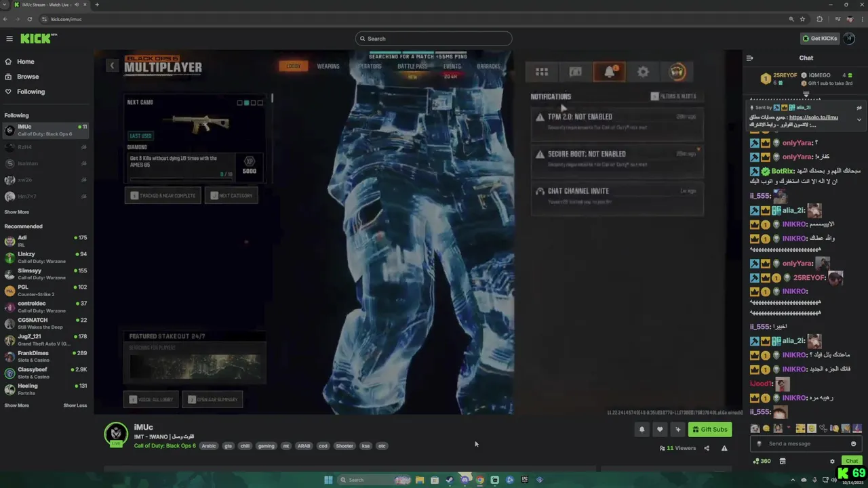Click sparkle subscribe icon button

pos(677,430)
